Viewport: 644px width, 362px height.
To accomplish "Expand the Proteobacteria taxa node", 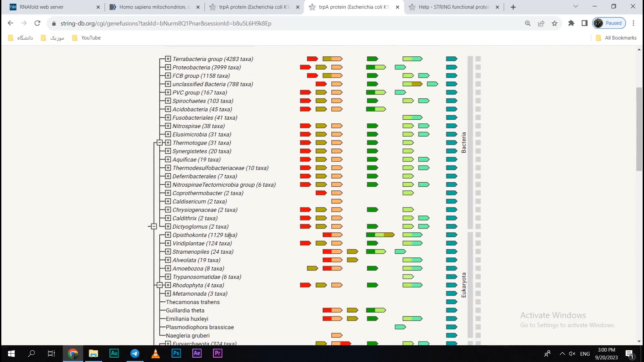I will tap(168, 67).
